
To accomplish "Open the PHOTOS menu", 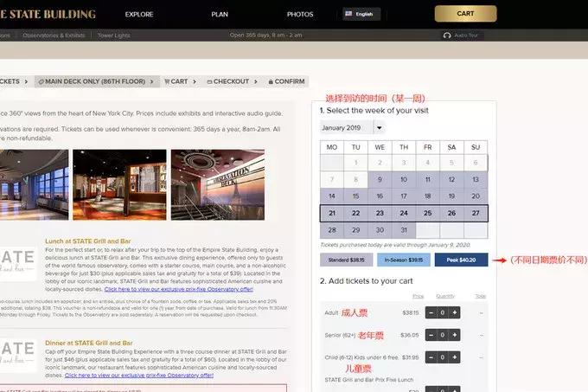I will pos(300,14).
